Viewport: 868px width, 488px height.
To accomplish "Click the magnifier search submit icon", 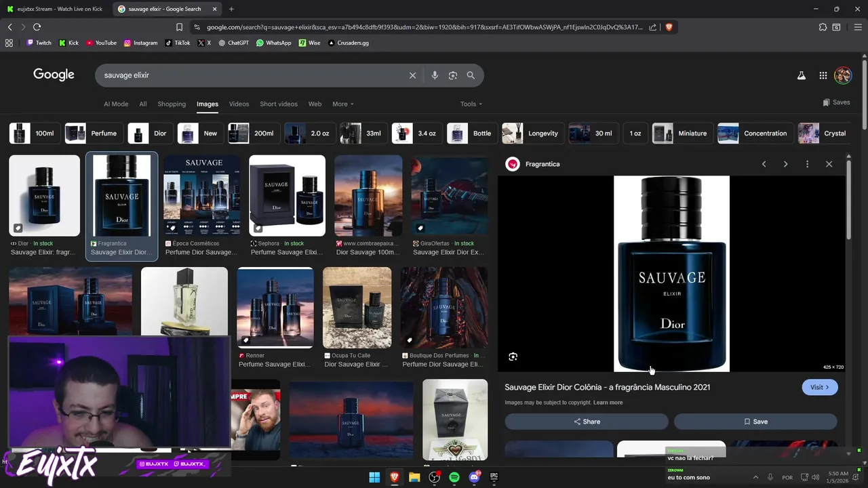I will 471,75.
